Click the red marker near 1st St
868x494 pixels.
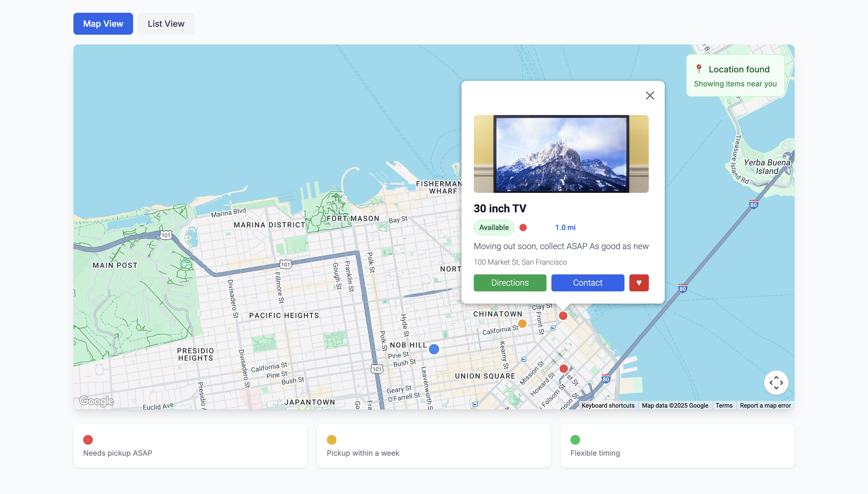pos(563,368)
